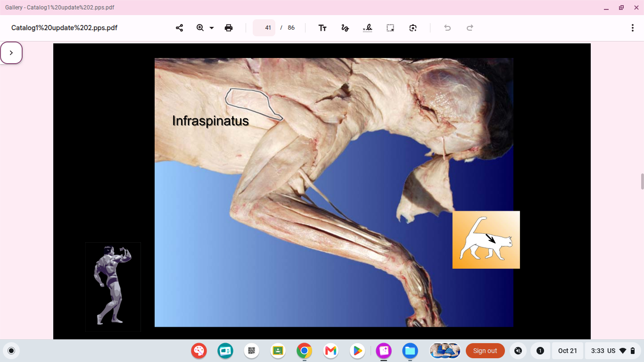This screenshot has width=644, height=362.
Task: Redo the last edit
Action: 470,28
